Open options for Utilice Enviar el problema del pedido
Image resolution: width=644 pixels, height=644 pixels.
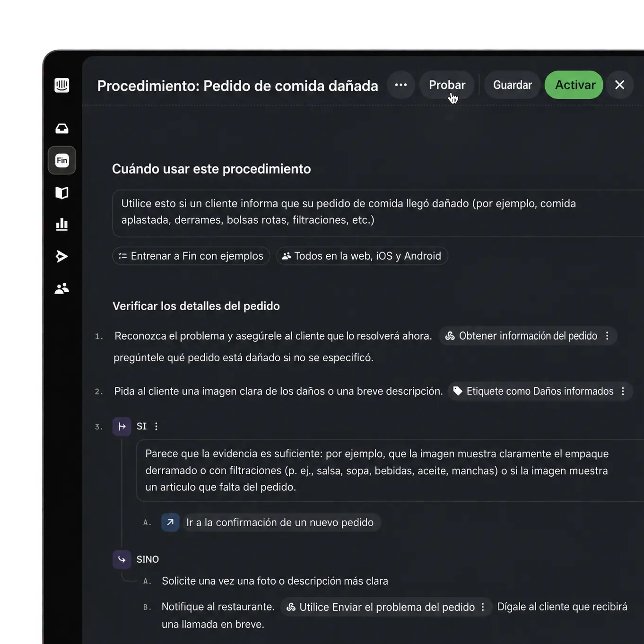(483, 607)
